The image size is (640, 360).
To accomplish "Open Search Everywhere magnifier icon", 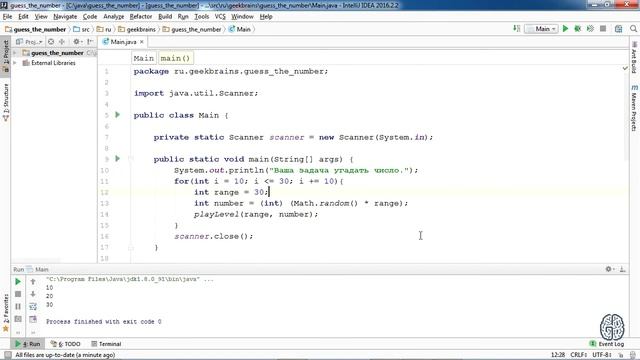I will (x=633, y=29).
